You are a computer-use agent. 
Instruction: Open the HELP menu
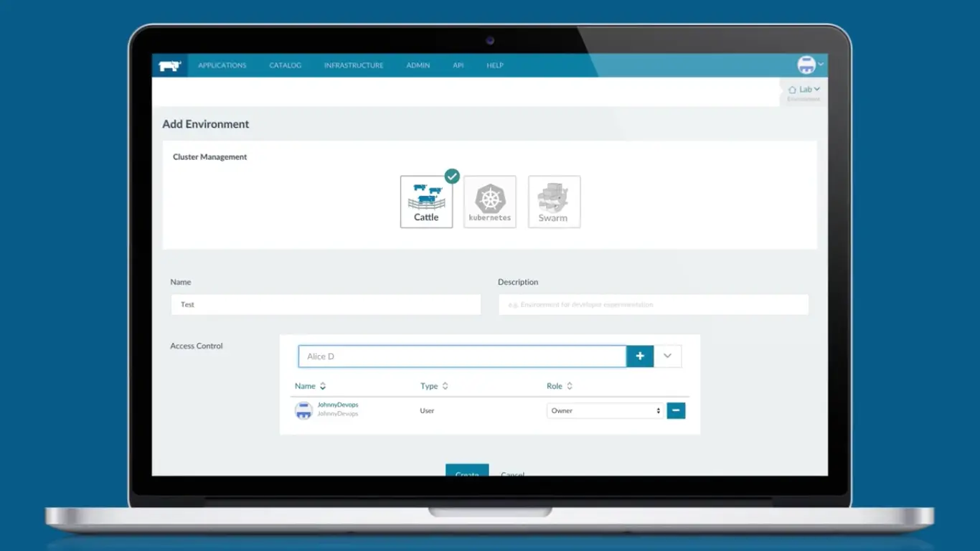pos(495,65)
